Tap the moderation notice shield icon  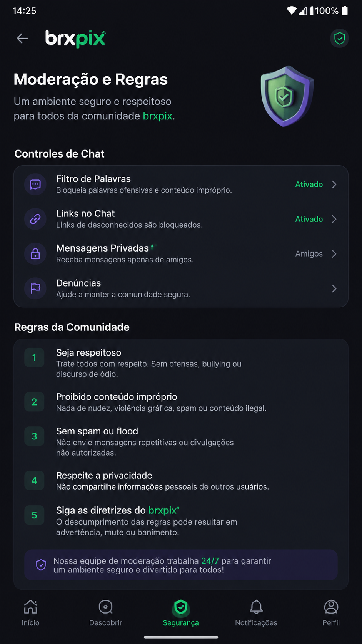click(41, 565)
